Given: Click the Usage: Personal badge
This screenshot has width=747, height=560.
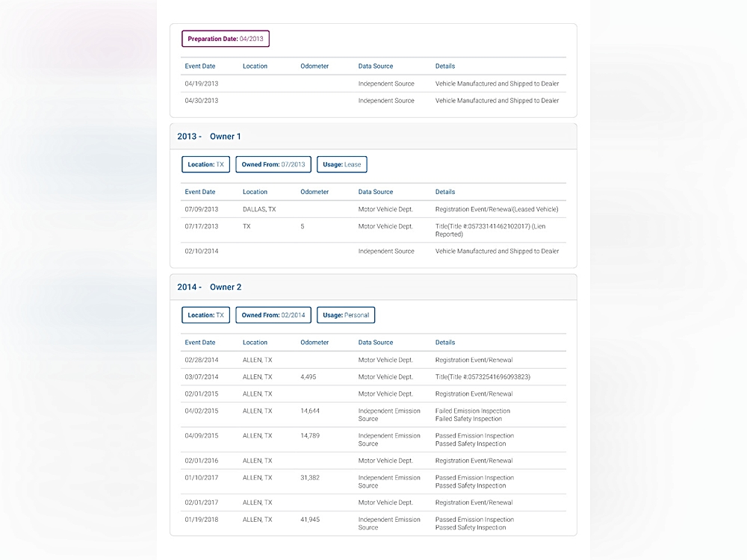Looking at the screenshot, I should pos(345,315).
